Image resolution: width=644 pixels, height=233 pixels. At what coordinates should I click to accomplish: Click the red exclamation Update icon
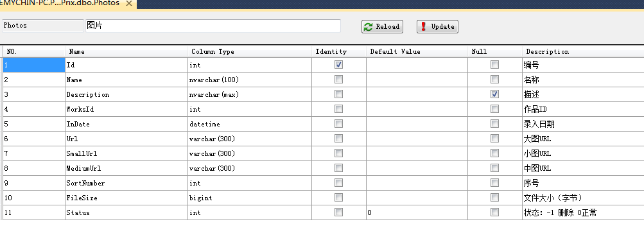423,27
